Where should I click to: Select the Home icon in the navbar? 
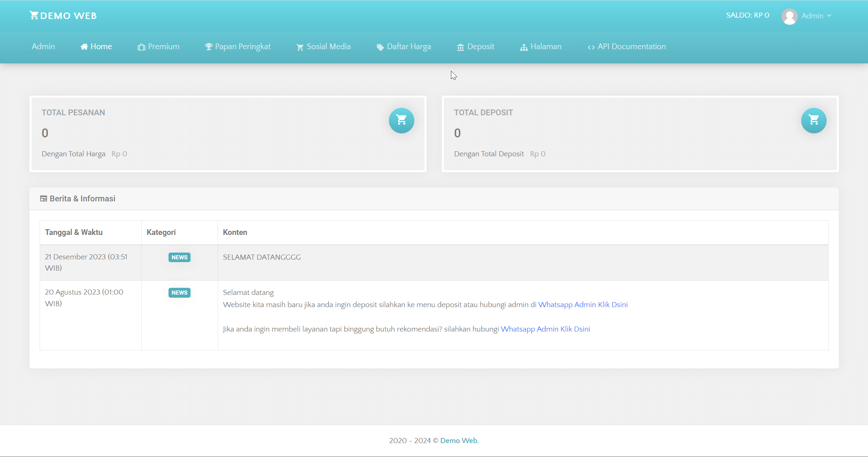click(84, 46)
